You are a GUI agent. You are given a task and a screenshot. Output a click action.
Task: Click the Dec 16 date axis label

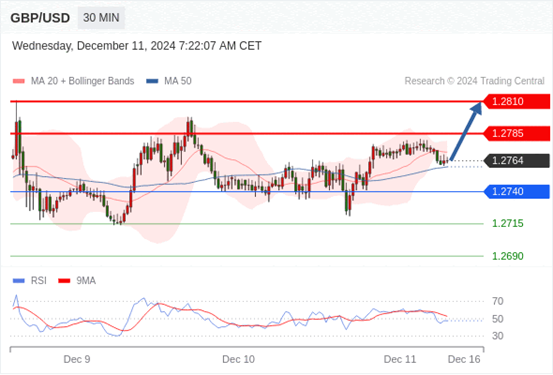(x=464, y=359)
